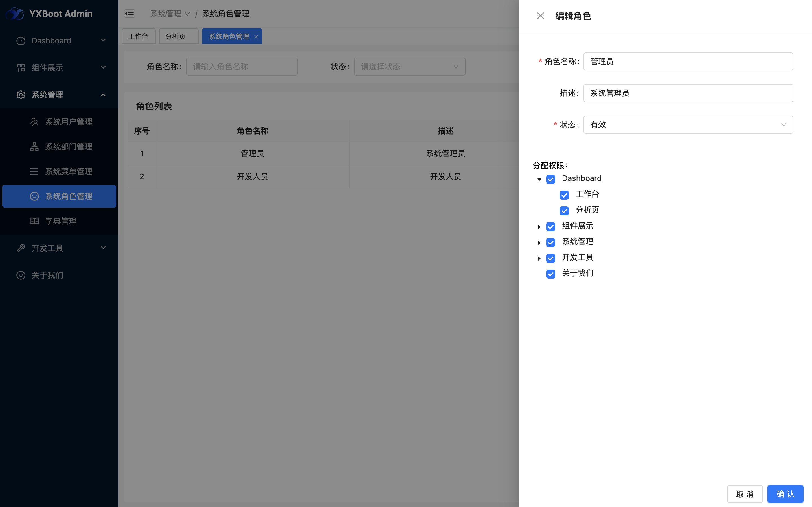812x507 pixels.
Task: Open 系统用户管理 via its people icon
Action: 34,122
